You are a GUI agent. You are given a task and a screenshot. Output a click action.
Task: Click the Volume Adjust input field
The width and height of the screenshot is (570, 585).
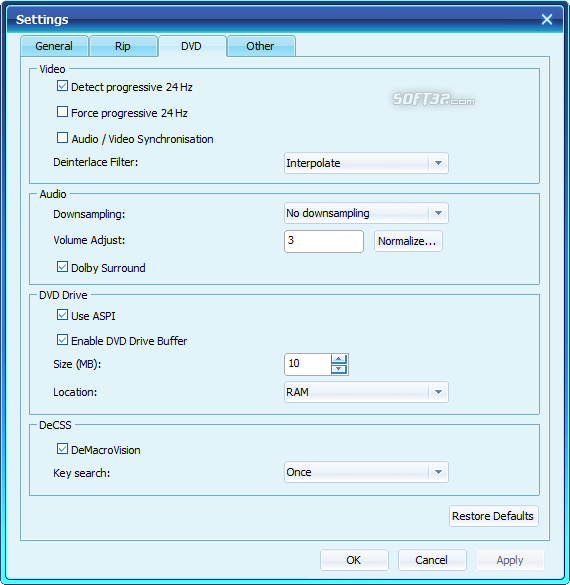[x=324, y=241]
